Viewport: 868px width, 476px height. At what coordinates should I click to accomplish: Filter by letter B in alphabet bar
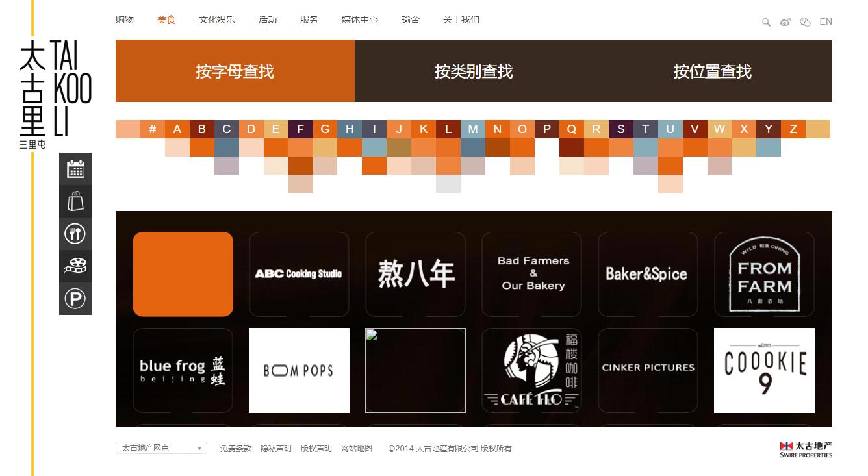tap(202, 129)
